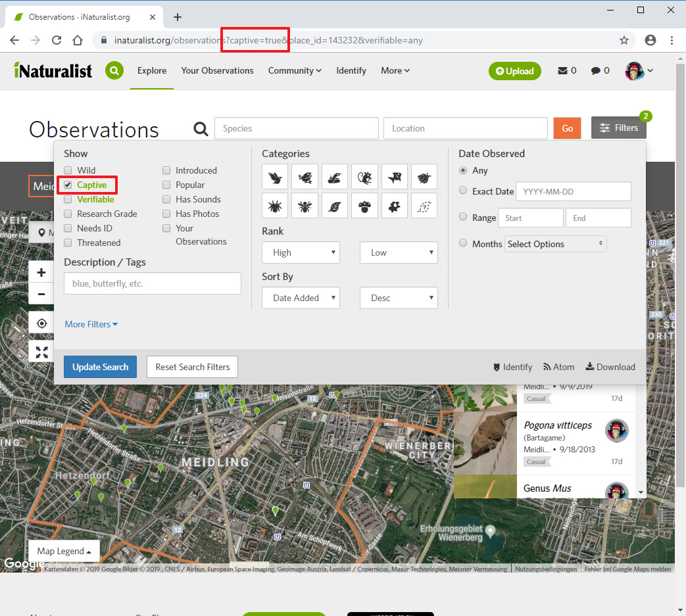Enable the Wild checkbox
Image resolution: width=686 pixels, height=616 pixels.
[x=68, y=170]
